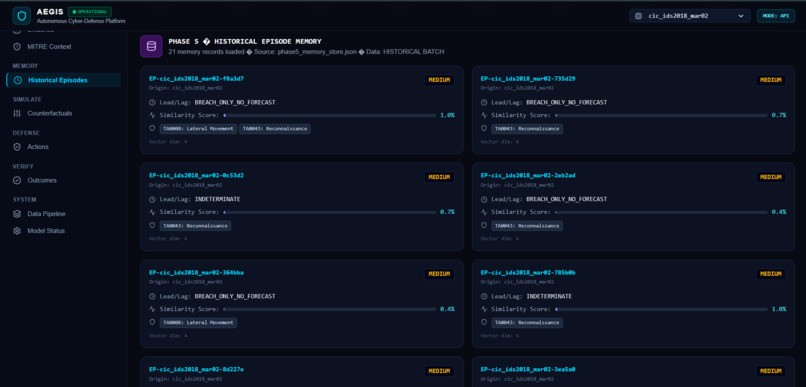
Task: Click the Similarity Score pulse icon in episode f8a3d7
Action: click(x=152, y=115)
